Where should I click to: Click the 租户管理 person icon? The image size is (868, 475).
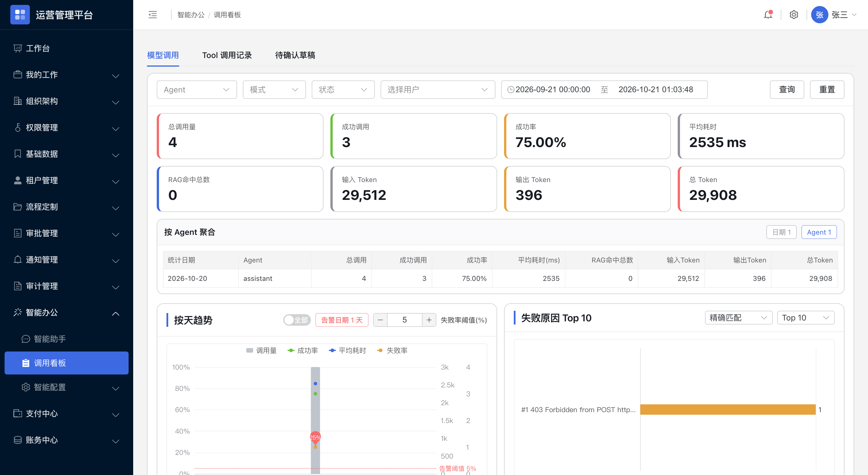tap(18, 180)
